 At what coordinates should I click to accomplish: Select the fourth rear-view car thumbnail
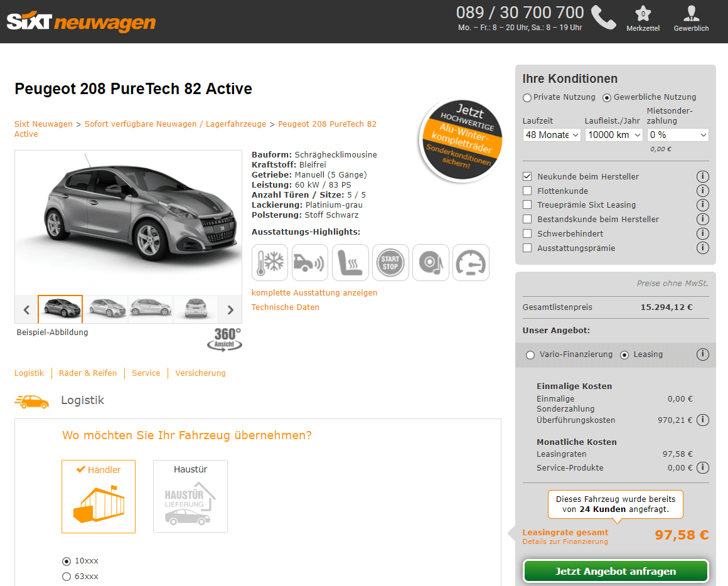[x=196, y=309]
